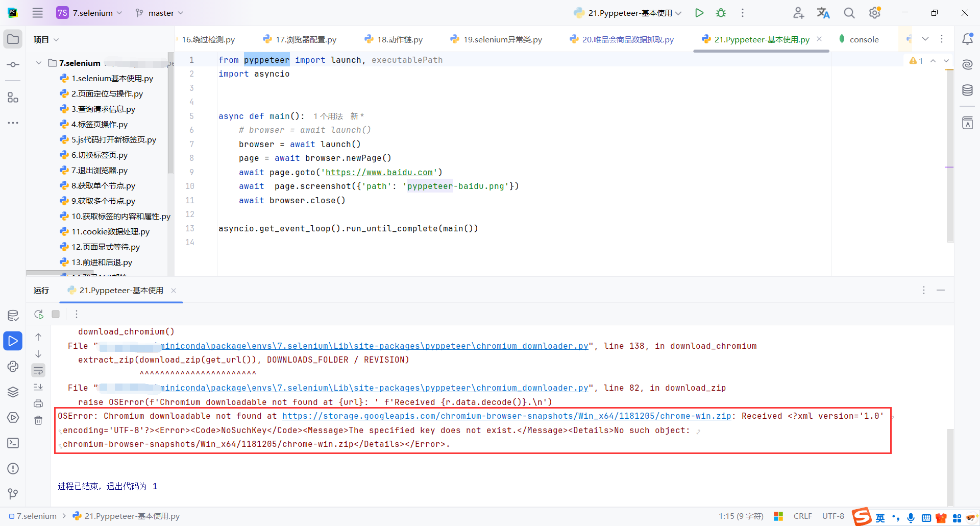Screen dimensions: 980x526
Task: Stop the running process square button
Action: point(56,314)
